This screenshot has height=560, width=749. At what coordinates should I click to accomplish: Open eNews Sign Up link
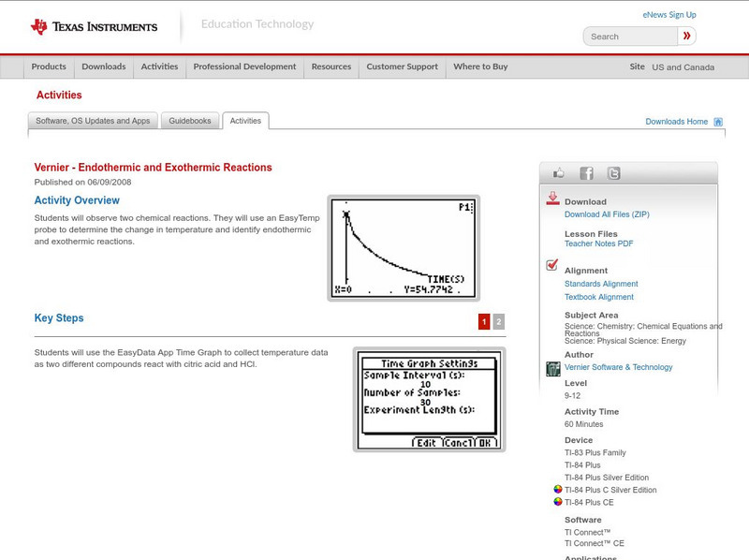[x=669, y=15]
